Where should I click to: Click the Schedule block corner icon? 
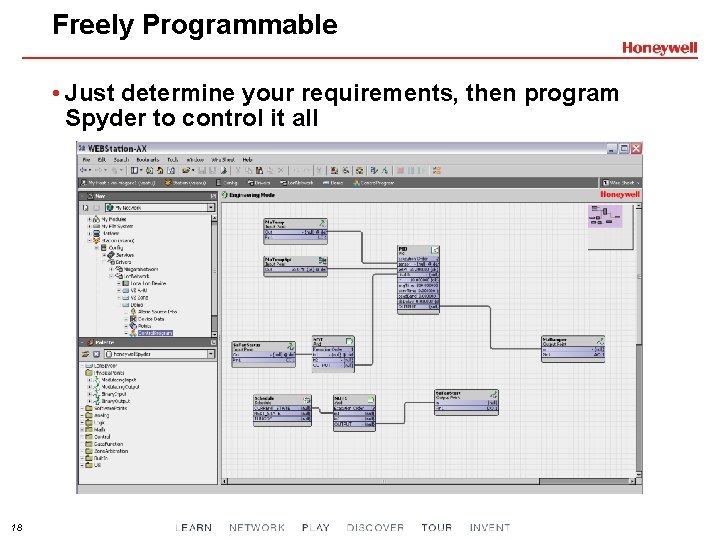click(307, 399)
